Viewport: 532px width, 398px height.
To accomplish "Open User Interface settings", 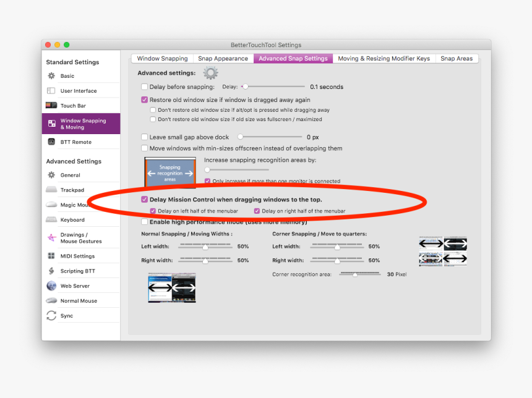I will coord(82,90).
